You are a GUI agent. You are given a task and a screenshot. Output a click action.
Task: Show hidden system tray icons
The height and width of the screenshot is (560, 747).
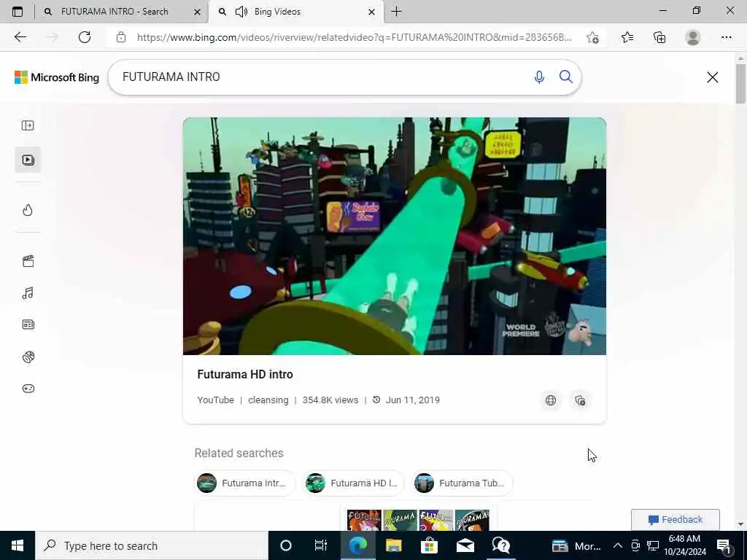point(617,545)
